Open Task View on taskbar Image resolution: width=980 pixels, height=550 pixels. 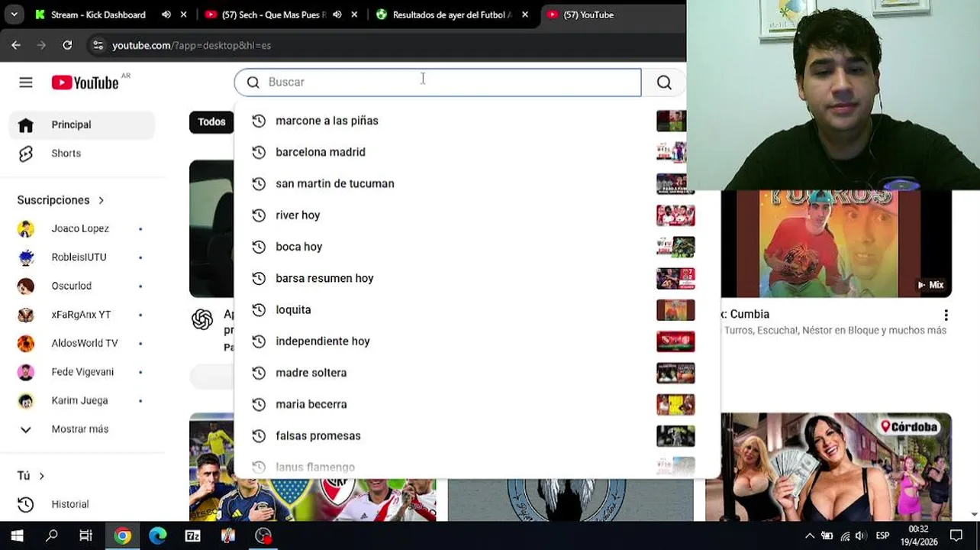coord(86,535)
